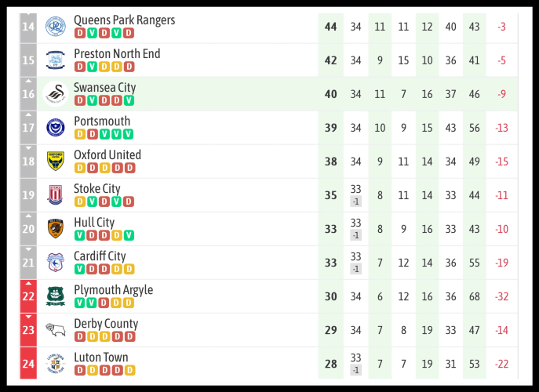Click the Plymouth Argyle club crest
The height and width of the screenshot is (392, 539).
tap(55, 296)
